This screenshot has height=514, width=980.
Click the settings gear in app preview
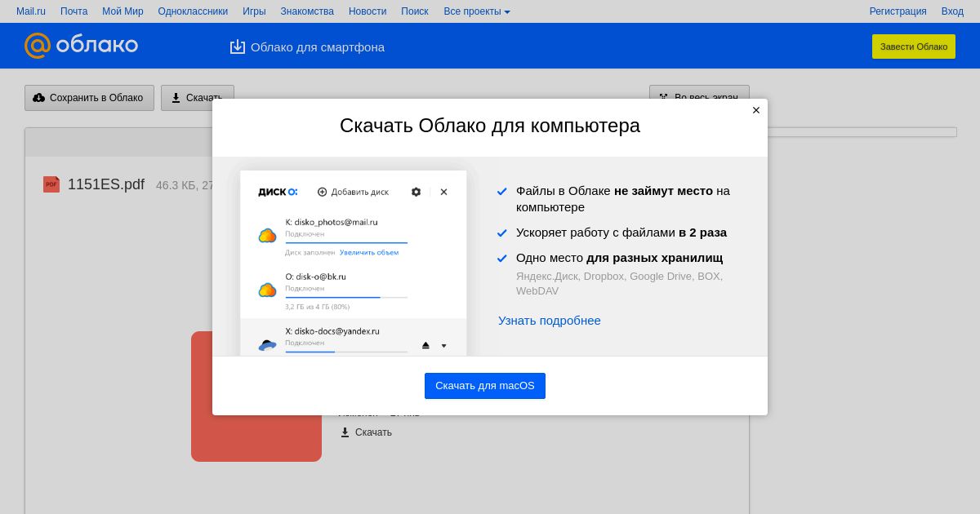click(416, 192)
